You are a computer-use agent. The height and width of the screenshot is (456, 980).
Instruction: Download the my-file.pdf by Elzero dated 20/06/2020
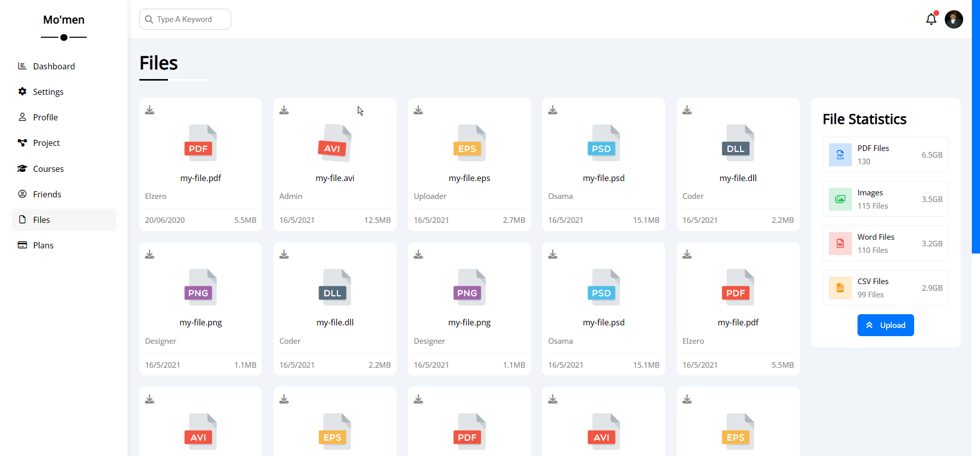150,110
